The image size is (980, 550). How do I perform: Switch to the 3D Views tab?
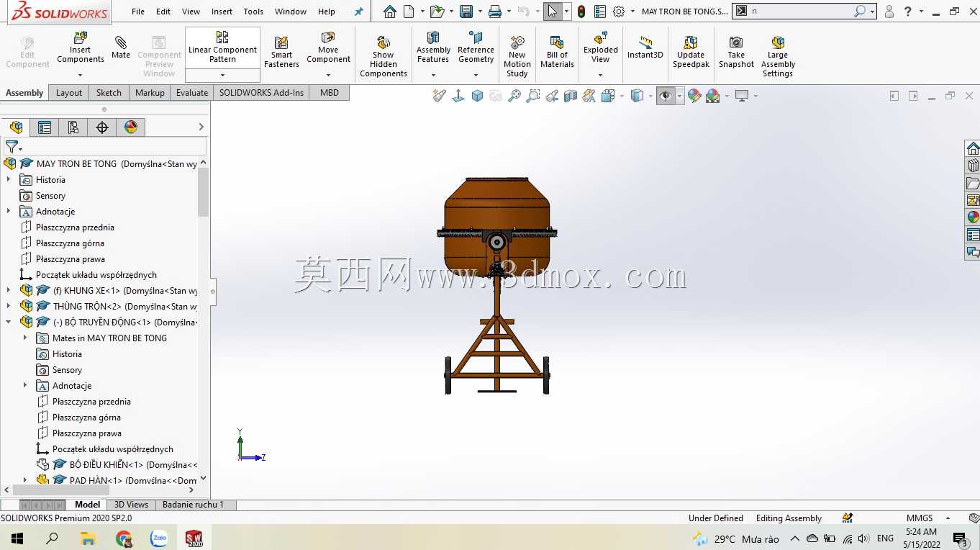coord(131,505)
